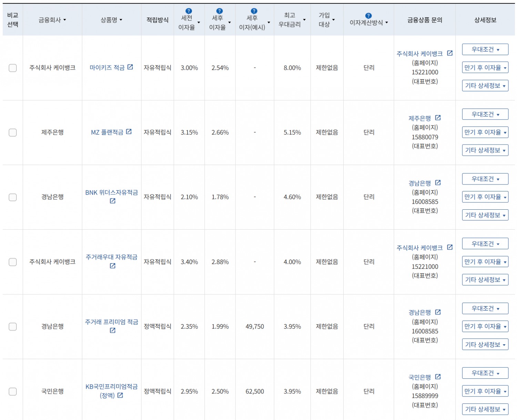This screenshot has height=420, width=517.
Task: Expand 우대조건 for 마이키즈 적금
Action: pyautogui.click(x=485, y=50)
